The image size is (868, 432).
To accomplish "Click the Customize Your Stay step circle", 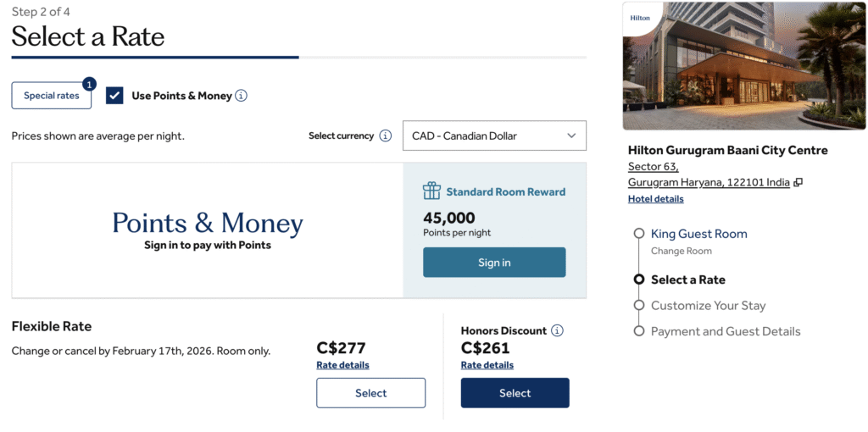I will (639, 305).
